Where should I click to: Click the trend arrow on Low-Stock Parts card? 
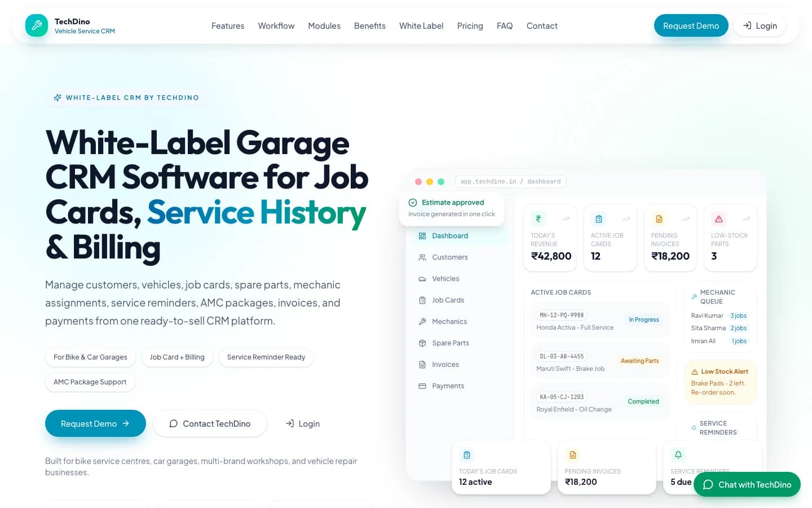pyautogui.click(x=746, y=219)
